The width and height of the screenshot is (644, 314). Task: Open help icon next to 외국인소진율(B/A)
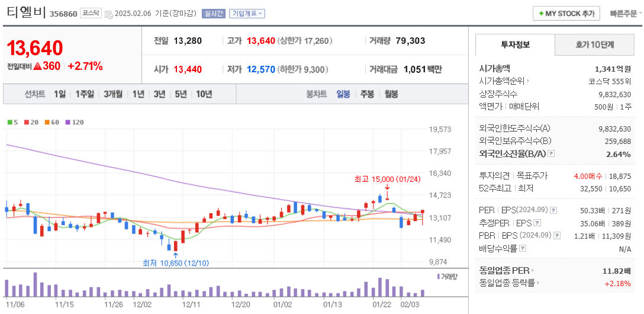552,153
